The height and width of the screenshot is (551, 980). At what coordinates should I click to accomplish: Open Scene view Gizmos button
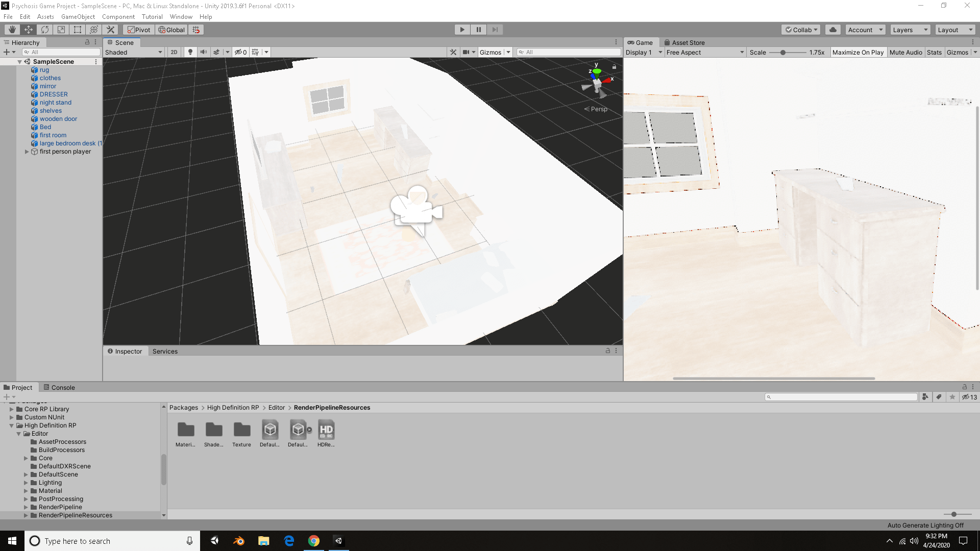(x=491, y=52)
